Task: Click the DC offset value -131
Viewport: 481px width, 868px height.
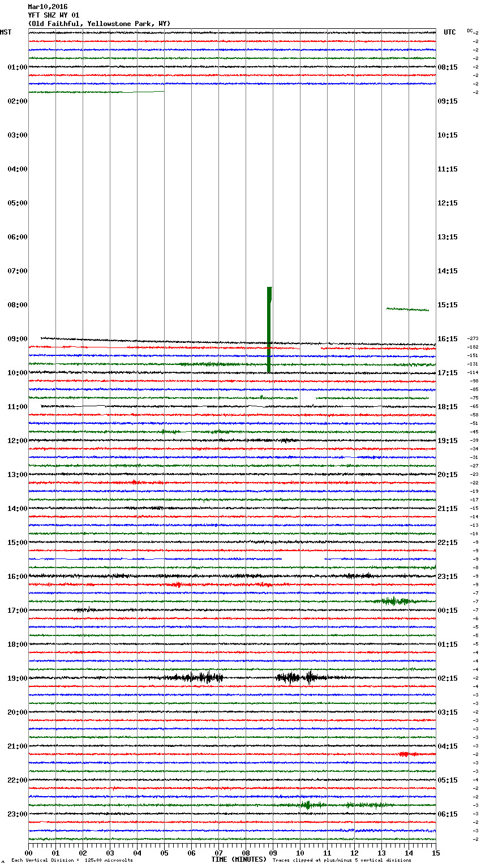Action: coord(473,364)
